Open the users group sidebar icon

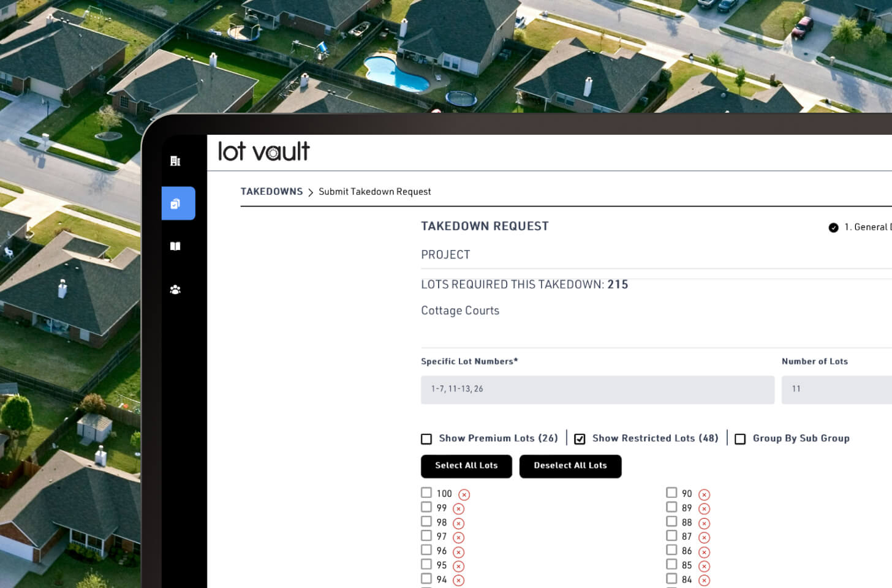point(175,290)
